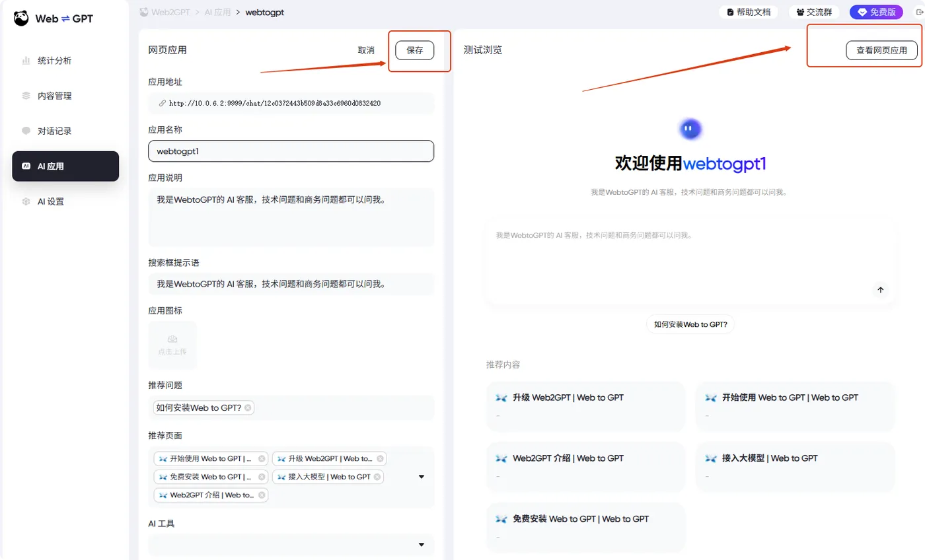Screen dimensions: 925x560
Task: Click the blue chatbot avatar icon
Action: point(690,129)
